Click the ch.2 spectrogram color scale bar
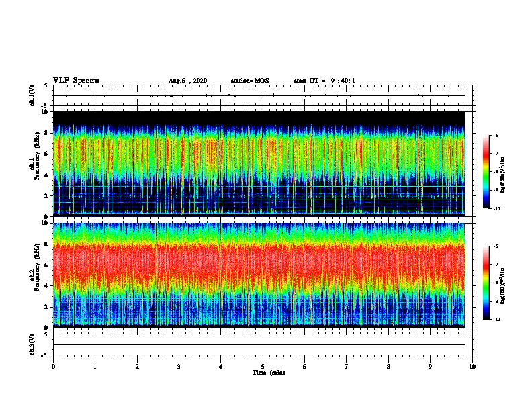 tap(486, 283)
